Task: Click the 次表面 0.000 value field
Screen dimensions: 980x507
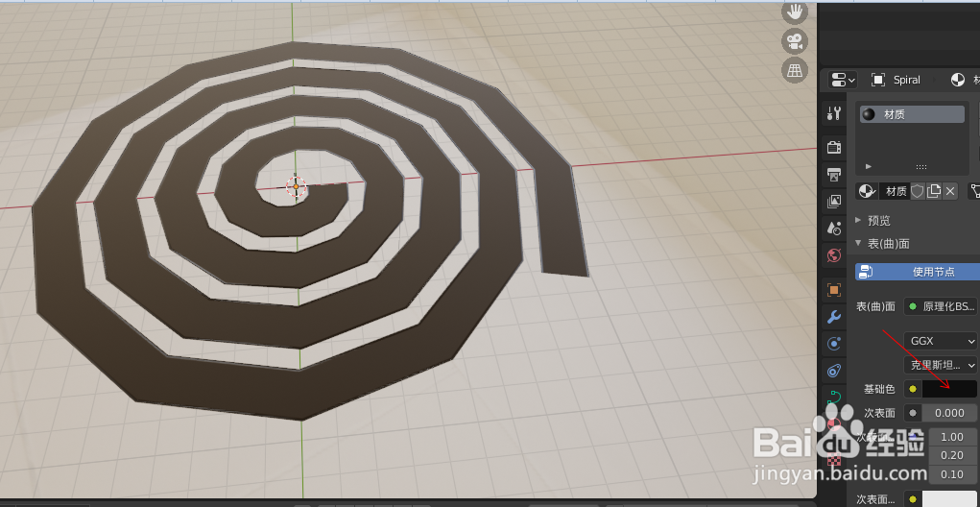Action: click(x=949, y=413)
